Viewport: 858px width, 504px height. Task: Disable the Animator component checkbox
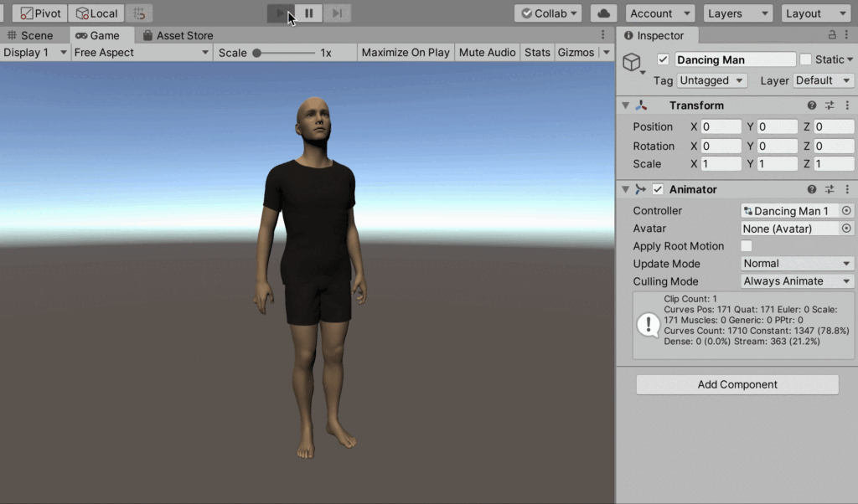[x=658, y=189]
